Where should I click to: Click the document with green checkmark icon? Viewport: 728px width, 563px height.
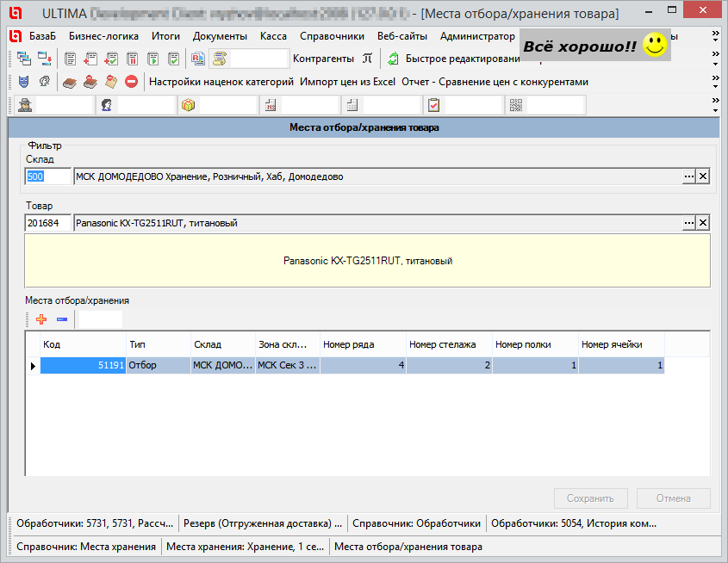pos(174,59)
